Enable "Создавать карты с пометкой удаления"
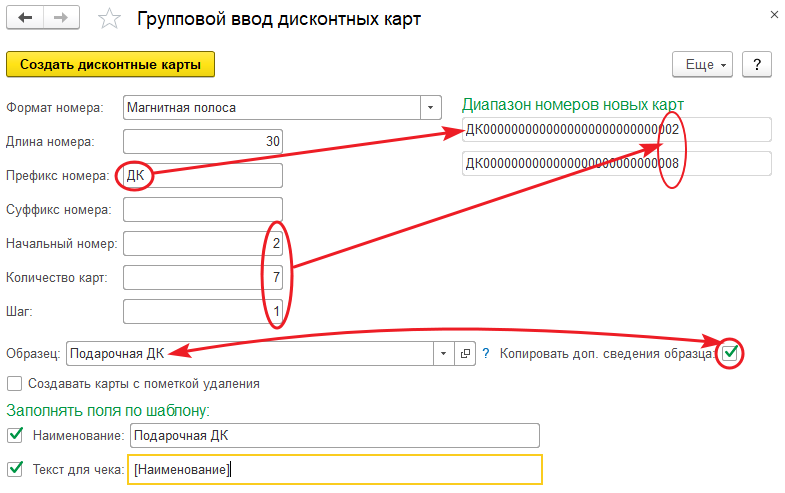The width and height of the screenshot is (785, 493). pos(15,383)
